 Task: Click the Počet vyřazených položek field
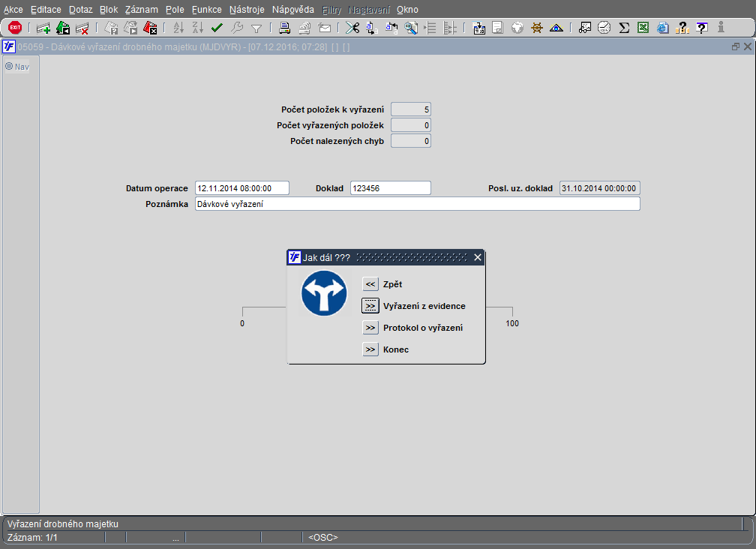(x=411, y=125)
